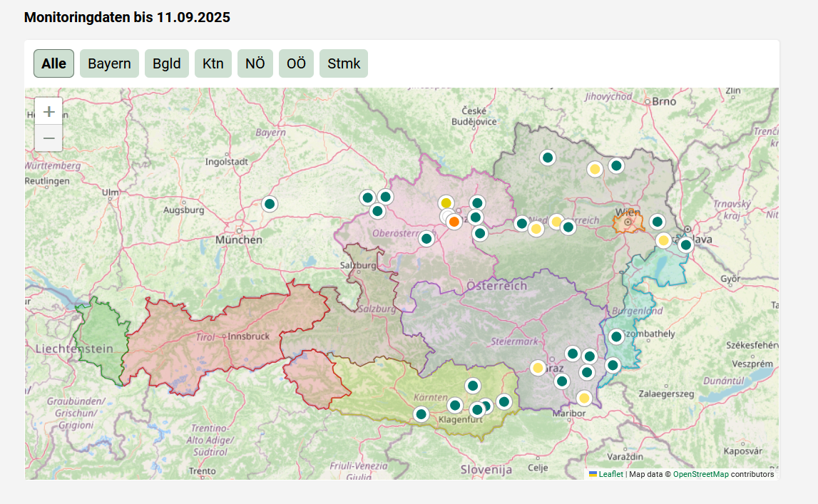
Task: Click the orange marker near Linz
Action: click(x=454, y=222)
